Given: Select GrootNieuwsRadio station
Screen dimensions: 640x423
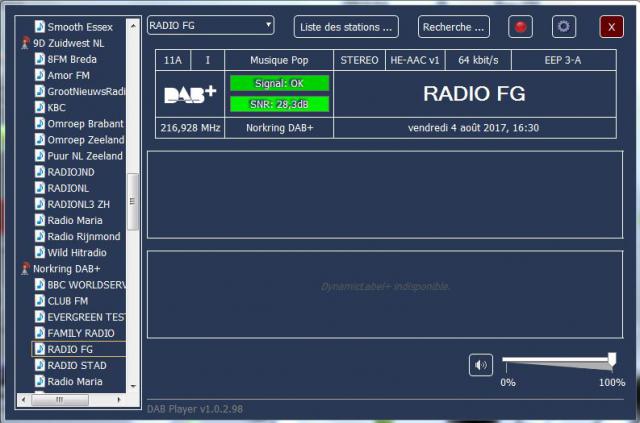Looking at the screenshot, I should pos(86,91).
